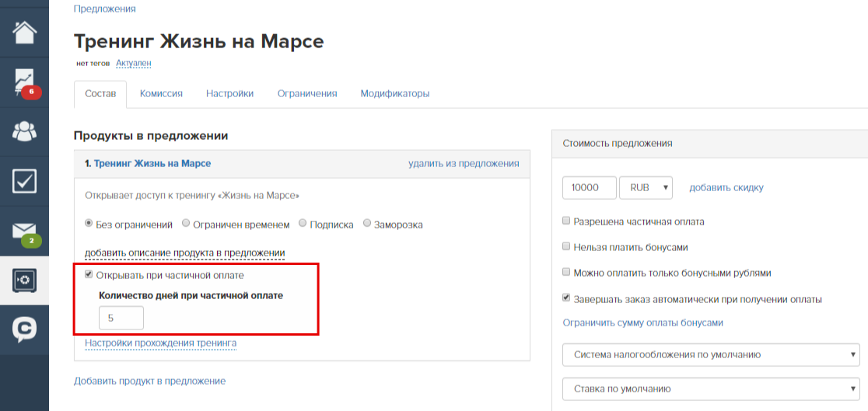
Task: Open the safe (sales) sidebar icon
Action: coord(24,280)
